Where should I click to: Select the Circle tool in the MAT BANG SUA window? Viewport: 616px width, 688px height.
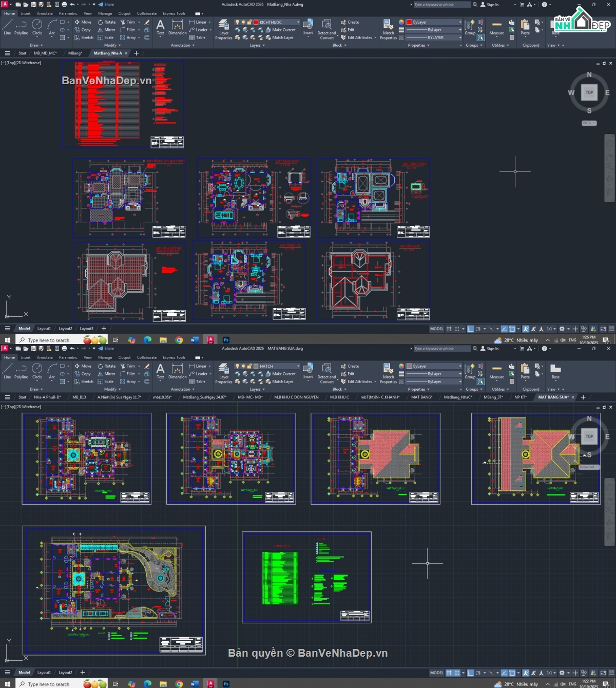pyautogui.click(x=37, y=370)
